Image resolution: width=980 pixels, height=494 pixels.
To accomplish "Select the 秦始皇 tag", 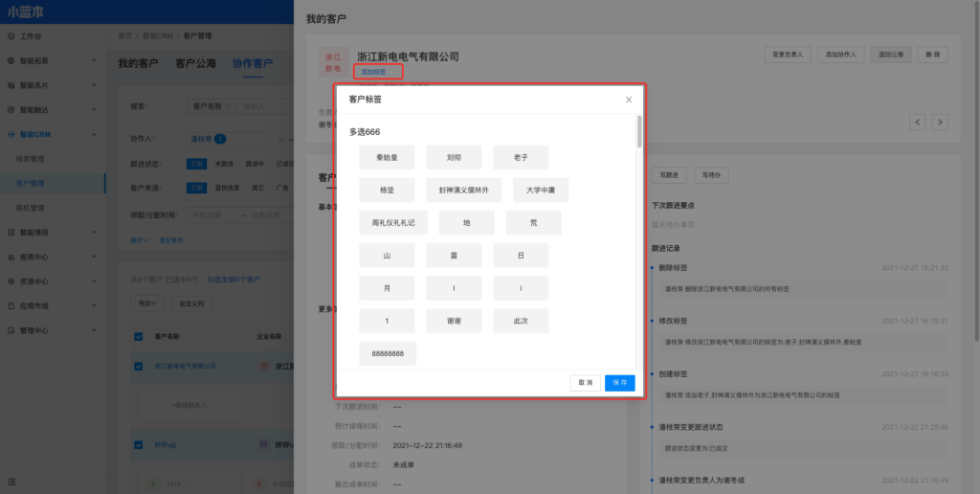I will point(387,158).
